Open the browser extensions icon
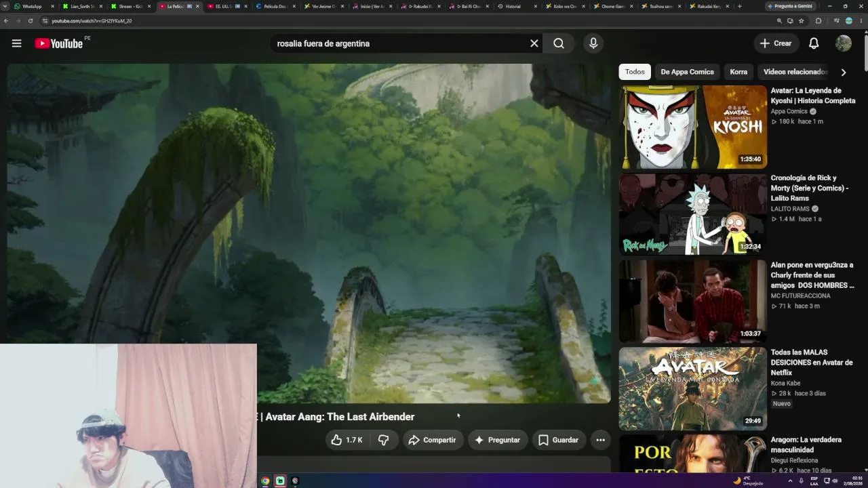The width and height of the screenshot is (868, 488). coord(818,21)
